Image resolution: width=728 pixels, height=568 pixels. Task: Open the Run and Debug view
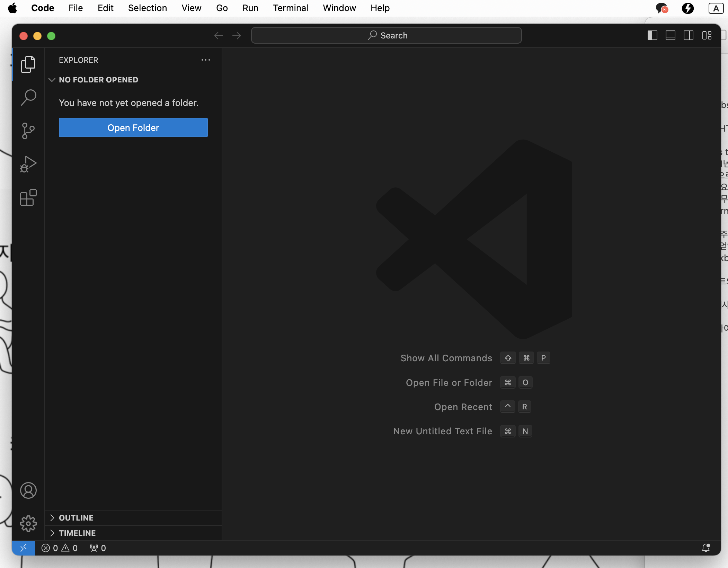(x=28, y=164)
